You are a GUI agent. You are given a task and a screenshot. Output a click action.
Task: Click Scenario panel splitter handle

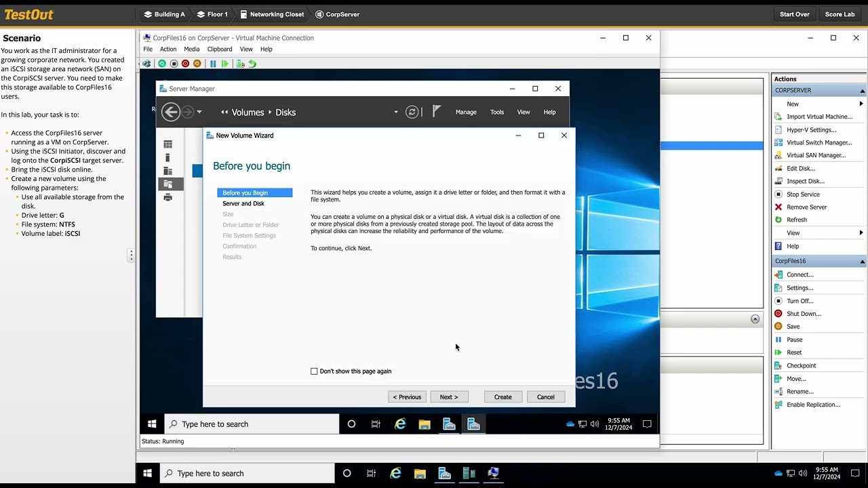tap(131, 255)
